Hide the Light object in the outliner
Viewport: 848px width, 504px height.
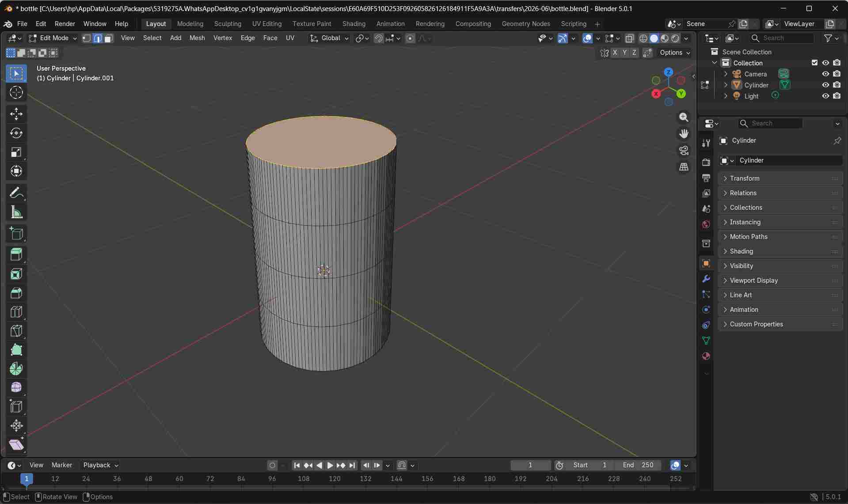[826, 96]
